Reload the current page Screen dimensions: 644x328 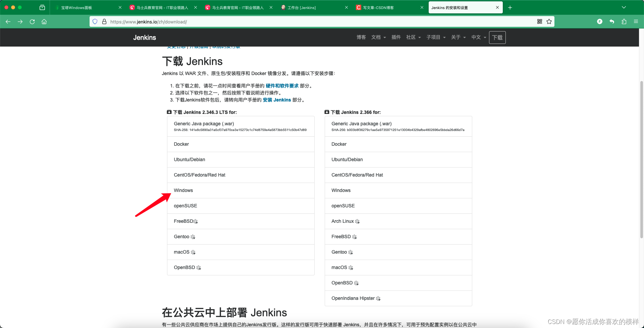pos(32,22)
